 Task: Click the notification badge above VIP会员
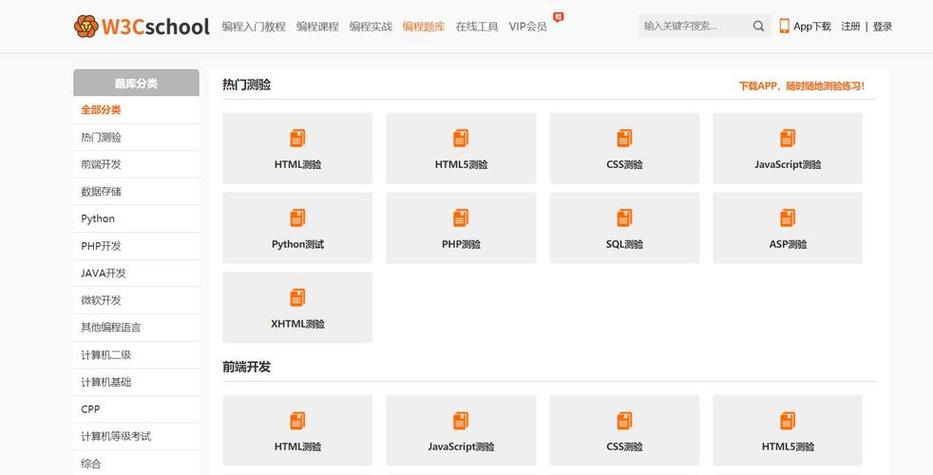(558, 17)
